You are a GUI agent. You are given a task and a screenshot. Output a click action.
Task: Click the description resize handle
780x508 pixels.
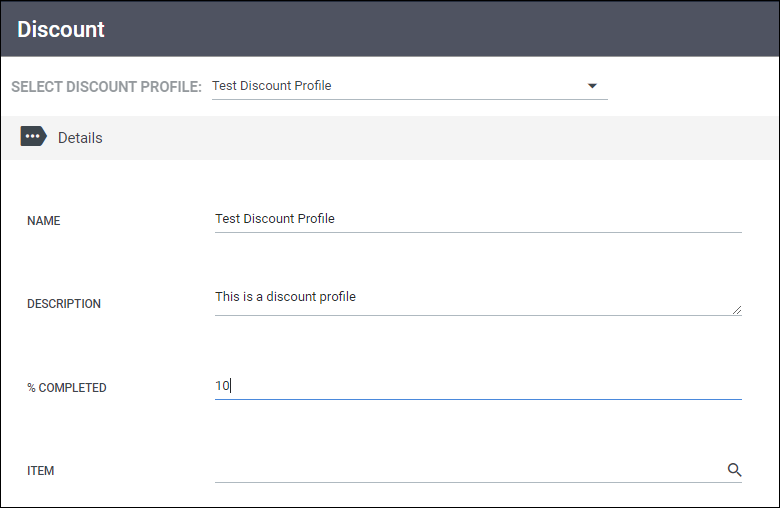[x=737, y=310]
